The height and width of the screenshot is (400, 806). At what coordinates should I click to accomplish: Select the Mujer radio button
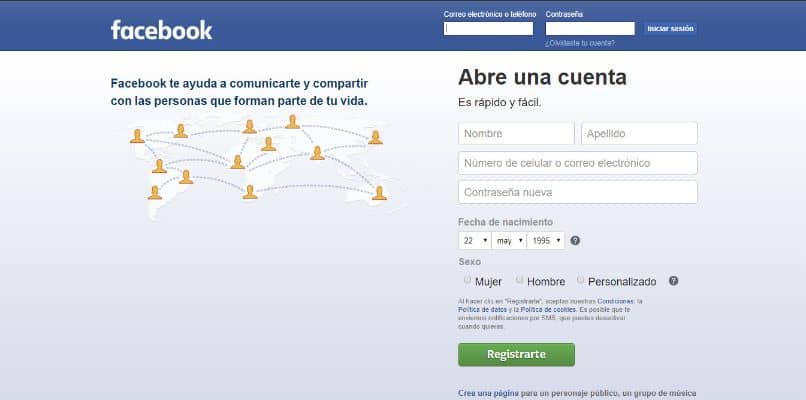(x=467, y=280)
